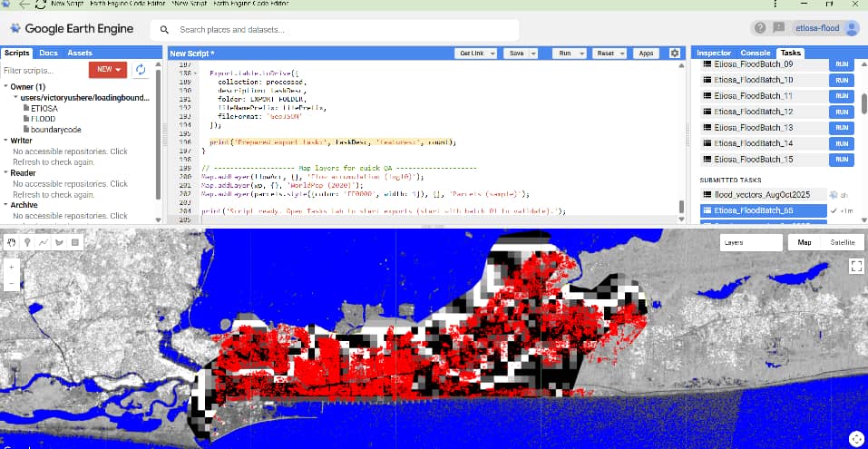Open the Run button dropdown arrow
The height and width of the screenshot is (449, 868).
[x=580, y=54]
